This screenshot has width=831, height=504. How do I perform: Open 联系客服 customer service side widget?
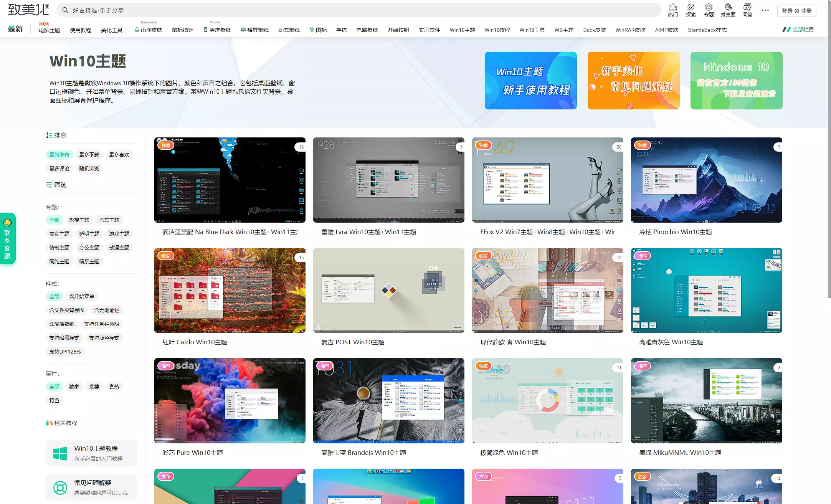coord(7,238)
